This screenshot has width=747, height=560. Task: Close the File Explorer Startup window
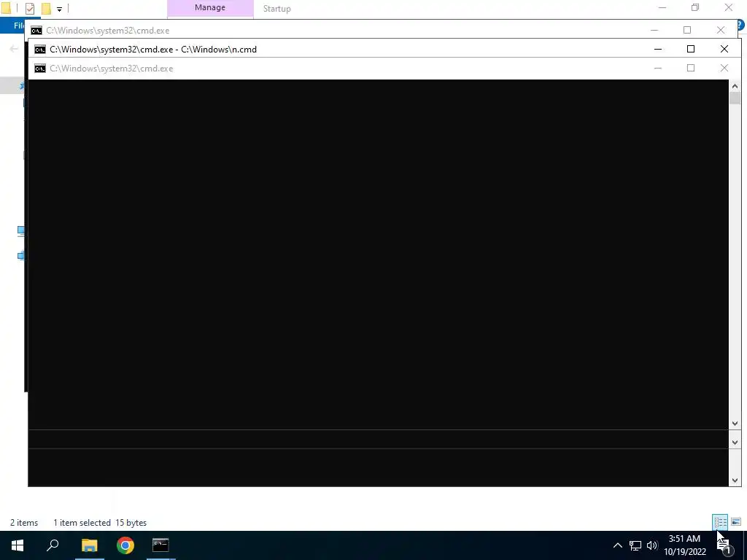729,7
